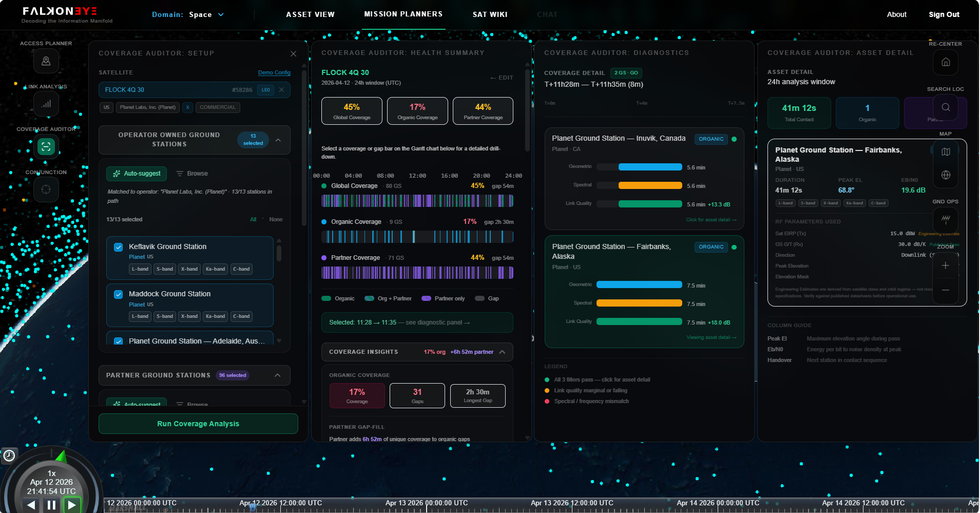Click the 31 Gaps insight card
Screen dimensions: 980x513
[x=417, y=396]
